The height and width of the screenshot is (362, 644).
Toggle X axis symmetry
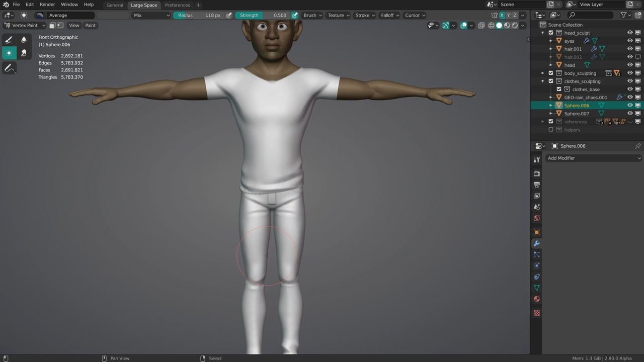(502, 15)
